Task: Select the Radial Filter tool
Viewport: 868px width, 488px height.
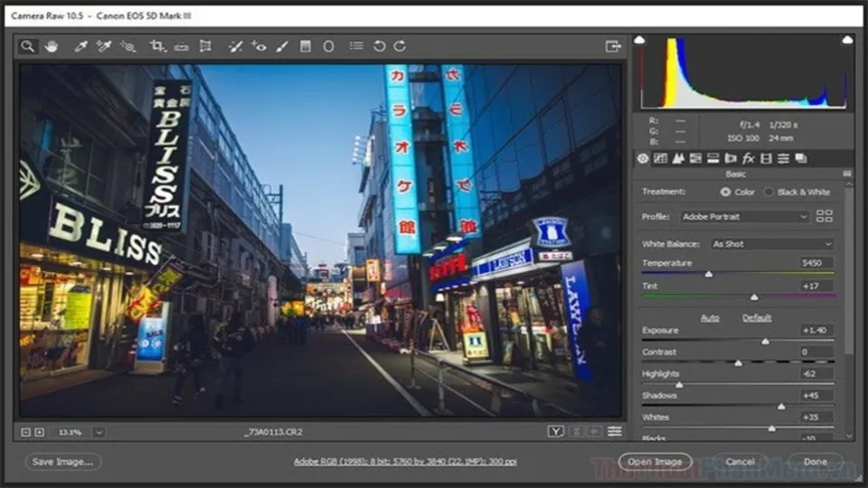Action: point(328,46)
